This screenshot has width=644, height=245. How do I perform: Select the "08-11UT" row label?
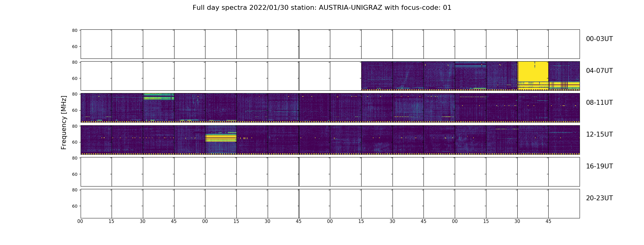(599, 103)
